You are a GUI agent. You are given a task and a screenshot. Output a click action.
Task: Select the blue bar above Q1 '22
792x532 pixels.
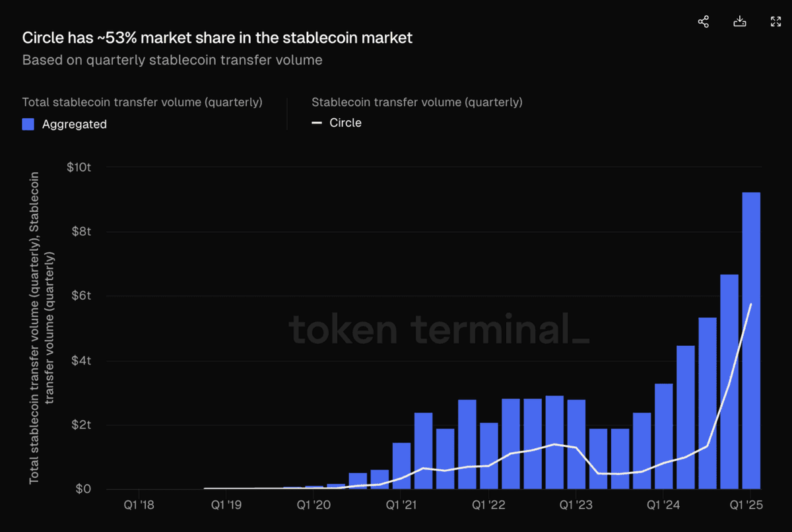pyautogui.click(x=488, y=456)
